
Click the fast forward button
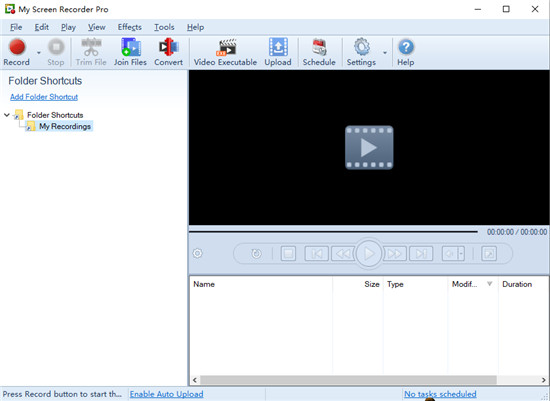click(x=395, y=253)
